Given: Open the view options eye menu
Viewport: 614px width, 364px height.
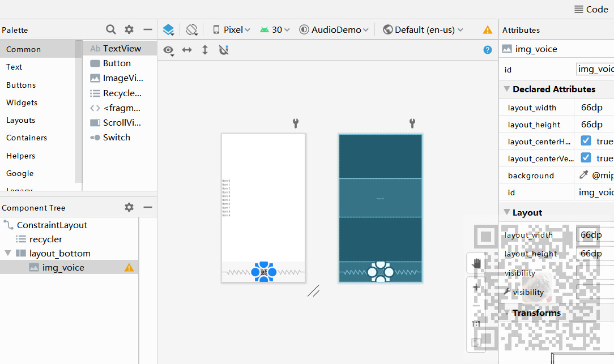Looking at the screenshot, I should click(x=169, y=50).
